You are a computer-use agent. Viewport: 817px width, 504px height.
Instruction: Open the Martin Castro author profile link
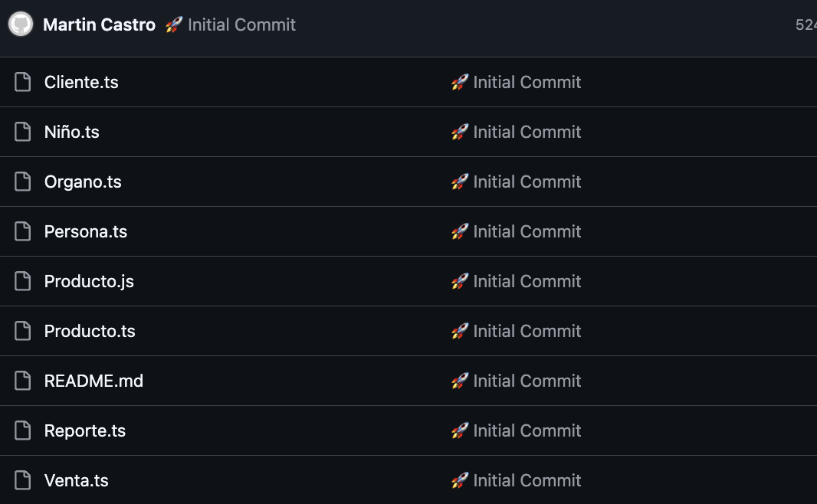pos(99,25)
